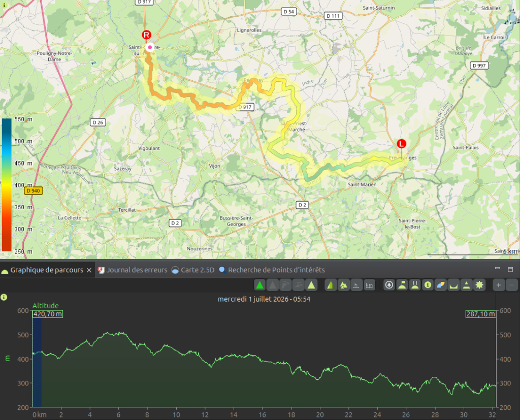The width and height of the screenshot is (520, 420).
Task: Click the pink dot tour position marker
Action: pyautogui.click(x=150, y=47)
